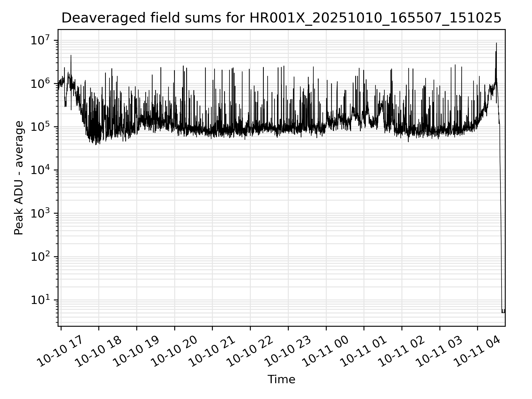Click the '10-10 18' x-axis tick label

click(98, 351)
